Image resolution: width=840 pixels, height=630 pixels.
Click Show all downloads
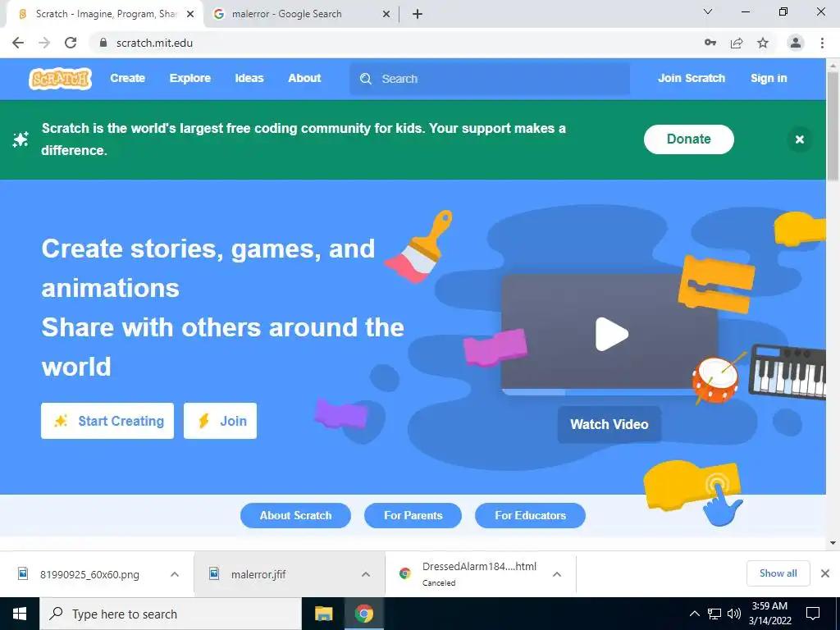(778, 573)
